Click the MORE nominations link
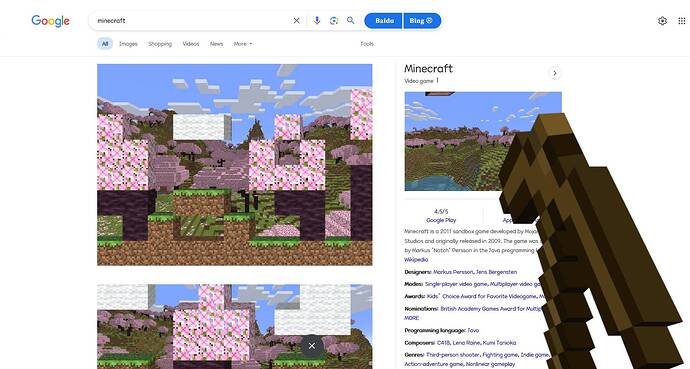The height and width of the screenshot is (369, 690). click(x=411, y=318)
